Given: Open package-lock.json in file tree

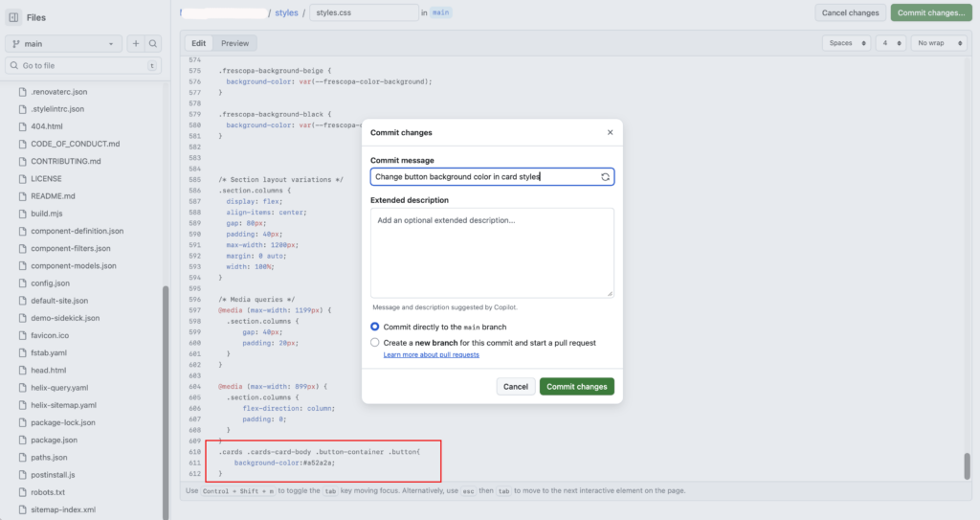Looking at the screenshot, I should click(x=63, y=422).
